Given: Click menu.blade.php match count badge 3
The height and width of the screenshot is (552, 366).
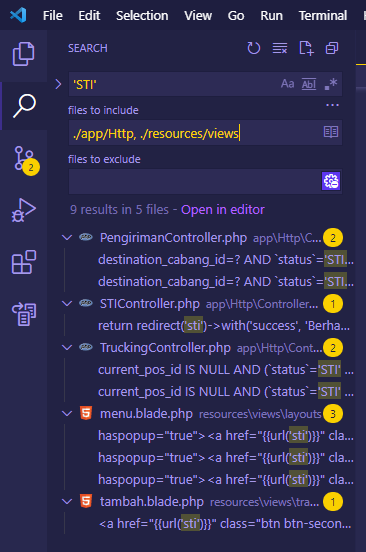Looking at the screenshot, I should point(333,414).
